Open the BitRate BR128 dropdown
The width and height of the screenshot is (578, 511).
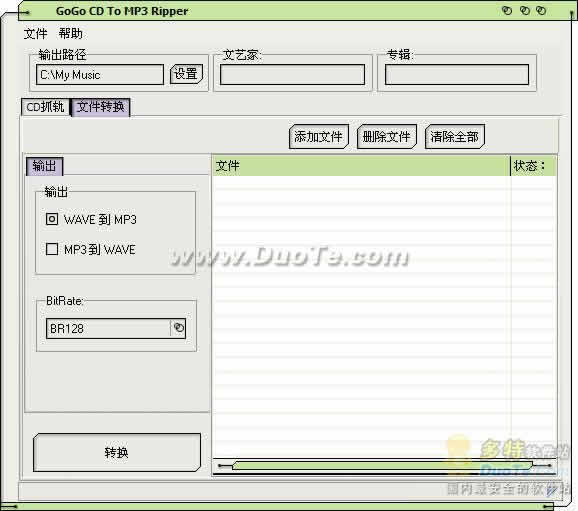(116, 328)
